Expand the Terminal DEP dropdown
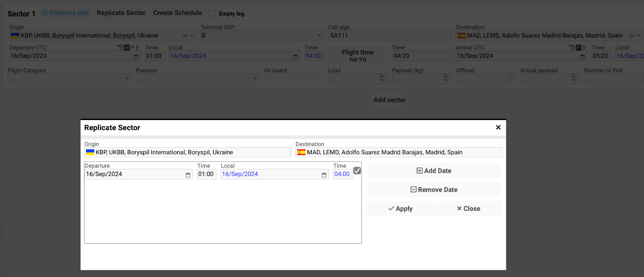Viewport: 644px width, 277px height. (x=320, y=35)
